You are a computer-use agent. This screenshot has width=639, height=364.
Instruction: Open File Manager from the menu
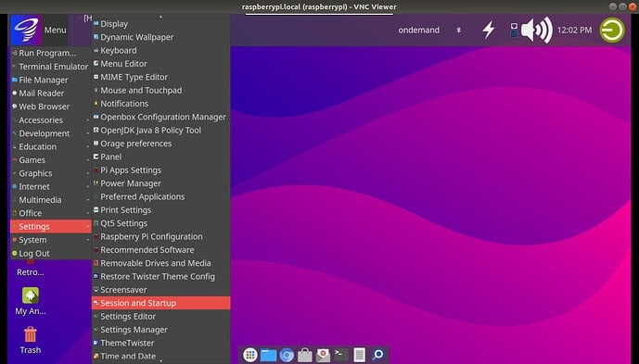tap(50, 80)
